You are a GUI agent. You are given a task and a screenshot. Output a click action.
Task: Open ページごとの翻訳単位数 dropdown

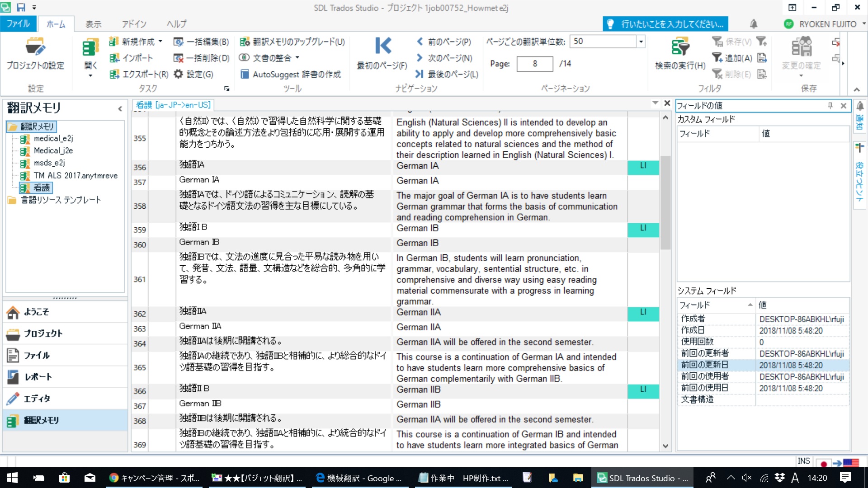(641, 42)
